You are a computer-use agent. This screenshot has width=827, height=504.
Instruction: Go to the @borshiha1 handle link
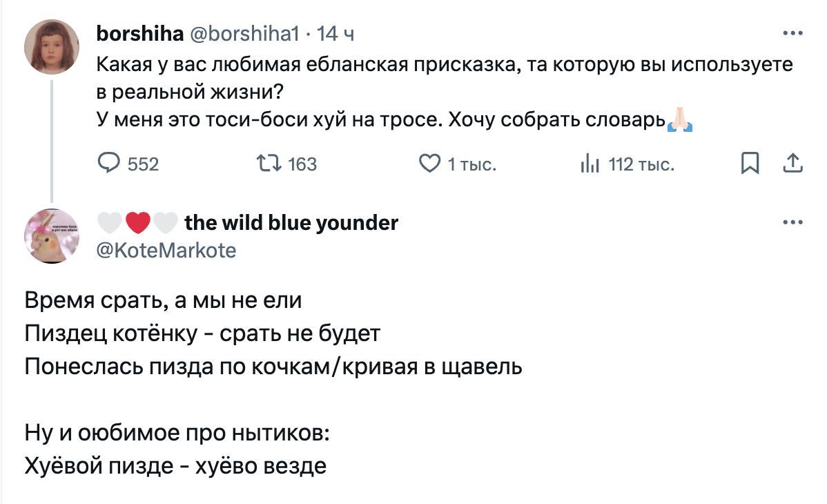[x=244, y=32]
